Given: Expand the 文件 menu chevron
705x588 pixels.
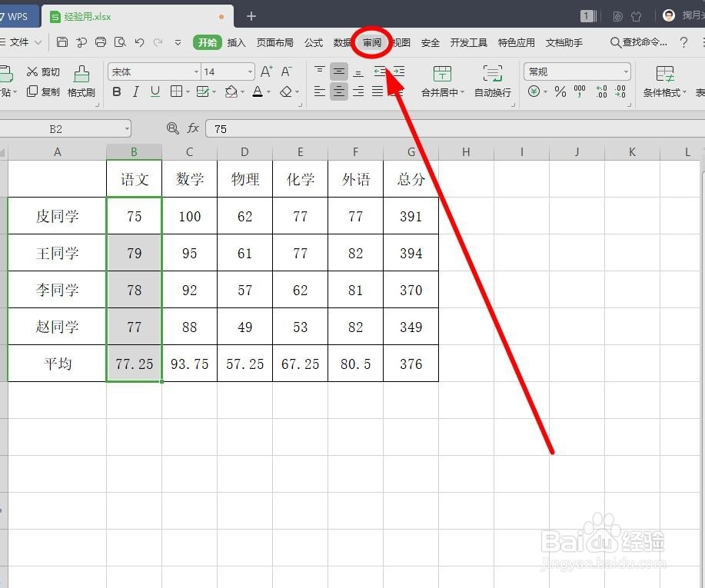Looking at the screenshot, I should (x=38, y=42).
